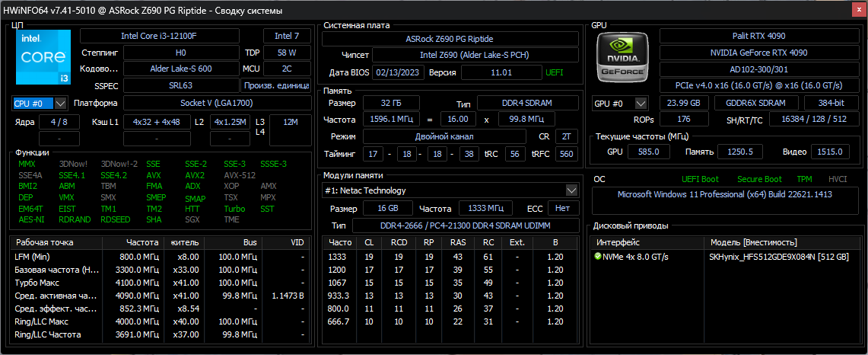This screenshot has width=868, height=355.
Task: Click the Socket V (LGA1700) platform field
Action: 217,103
